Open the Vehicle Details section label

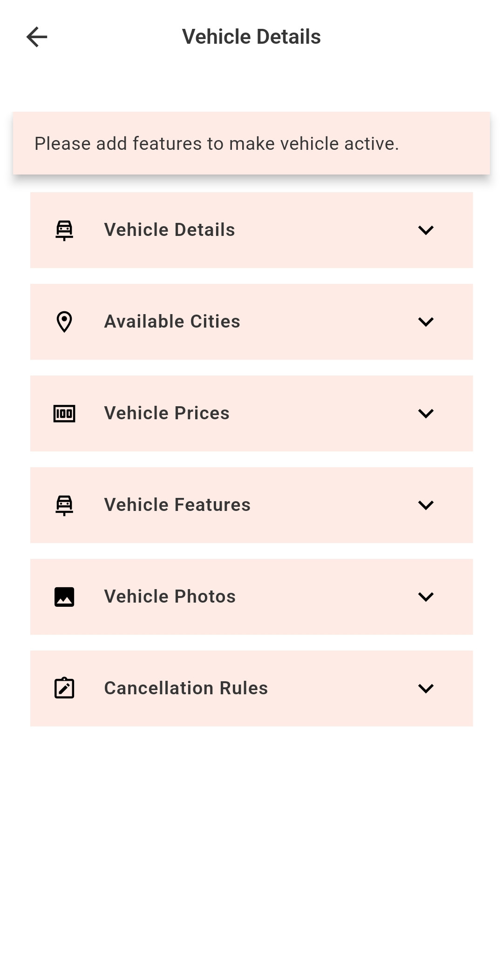tap(170, 230)
